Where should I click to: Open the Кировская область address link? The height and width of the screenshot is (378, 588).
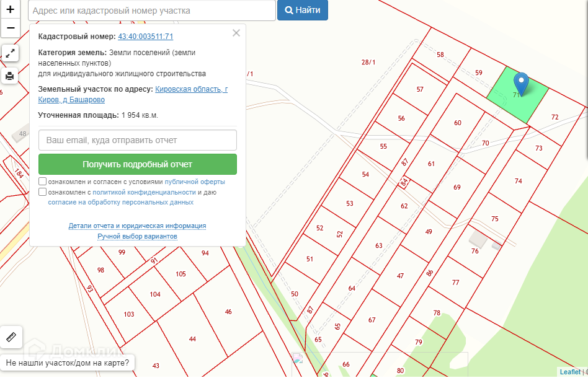(191, 89)
